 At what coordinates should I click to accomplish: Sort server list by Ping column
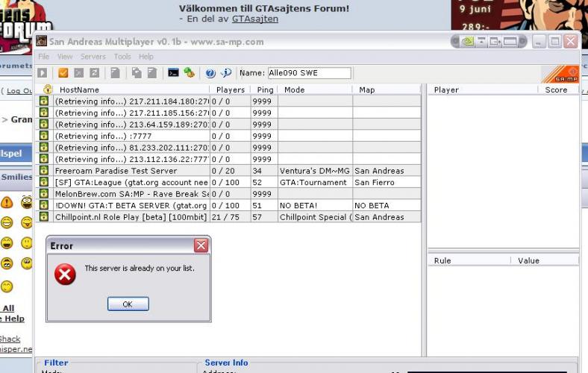(265, 90)
